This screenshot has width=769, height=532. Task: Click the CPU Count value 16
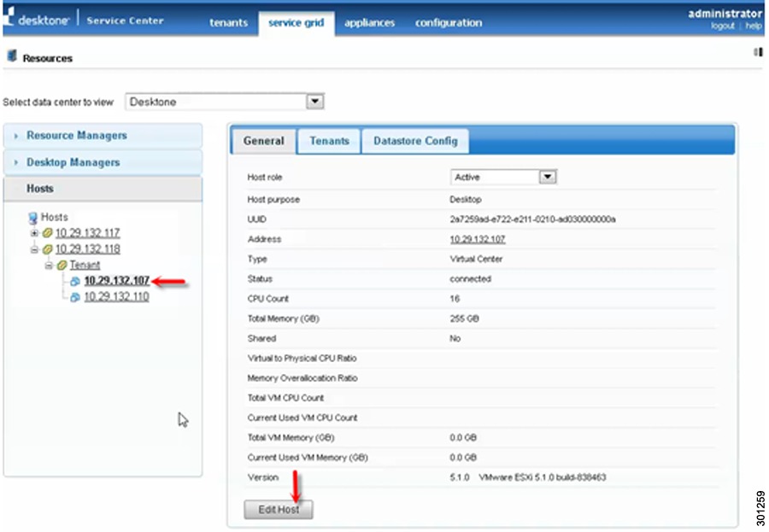[x=455, y=299]
